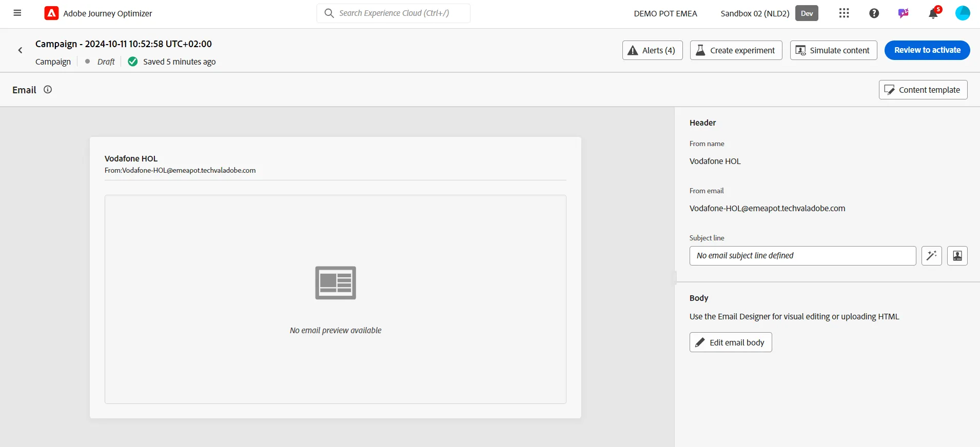The width and height of the screenshot is (980, 447).
Task: Click Edit email body
Action: tap(731, 342)
